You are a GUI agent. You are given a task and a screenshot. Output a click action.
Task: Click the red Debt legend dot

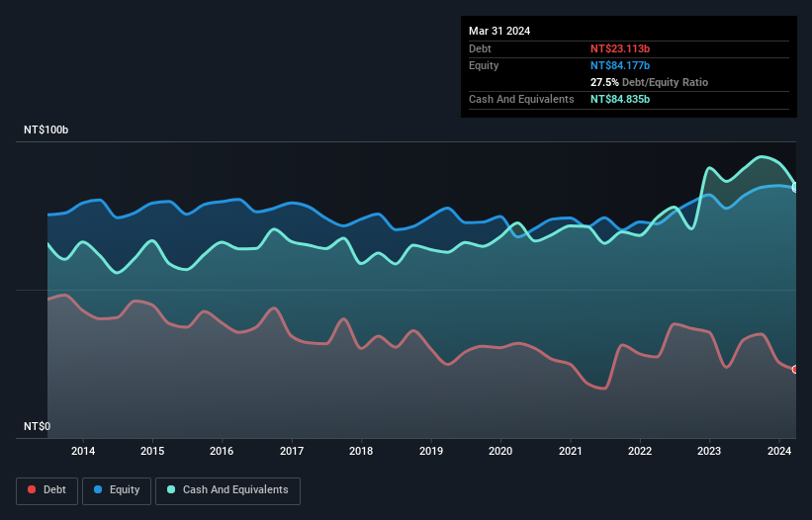click(x=32, y=489)
